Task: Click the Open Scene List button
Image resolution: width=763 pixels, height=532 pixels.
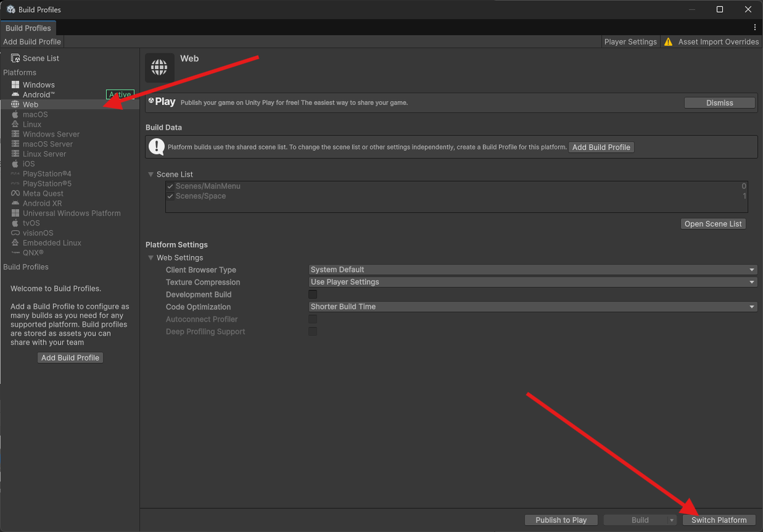Action: 713,224
